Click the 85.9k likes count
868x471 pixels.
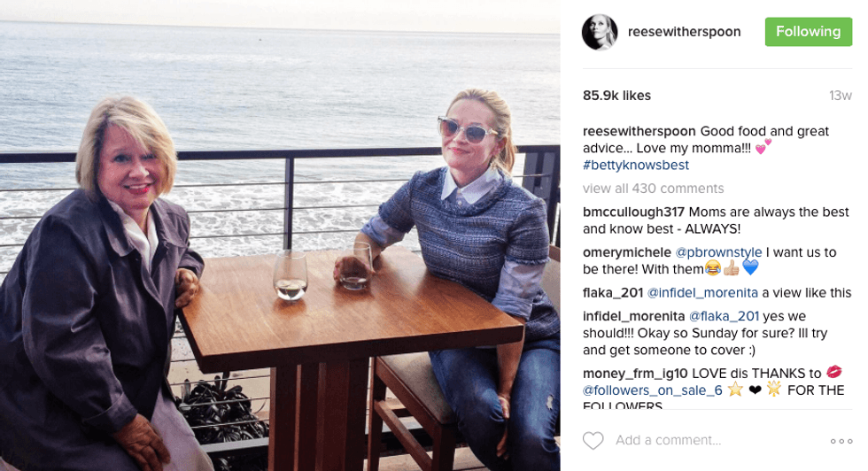[x=616, y=96]
